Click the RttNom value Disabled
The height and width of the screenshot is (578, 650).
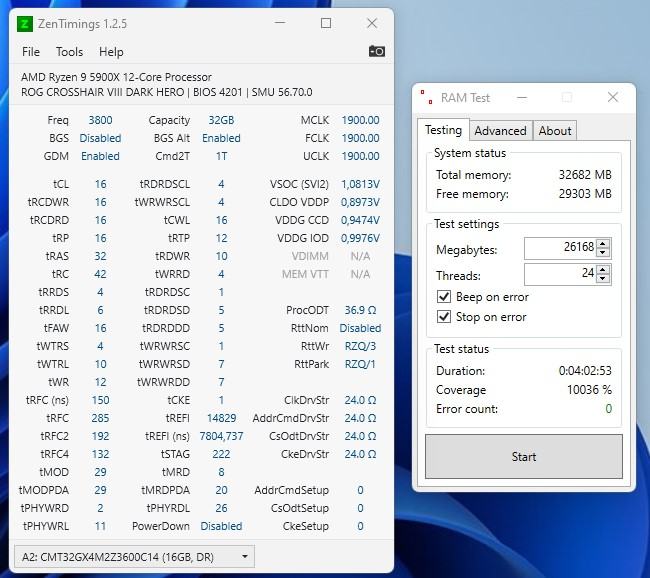(x=360, y=328)
